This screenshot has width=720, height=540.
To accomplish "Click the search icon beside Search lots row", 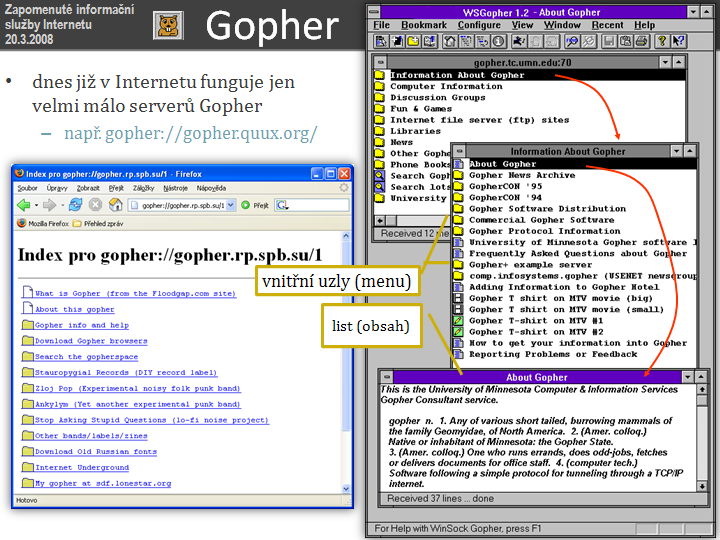I will pos(379,187).
